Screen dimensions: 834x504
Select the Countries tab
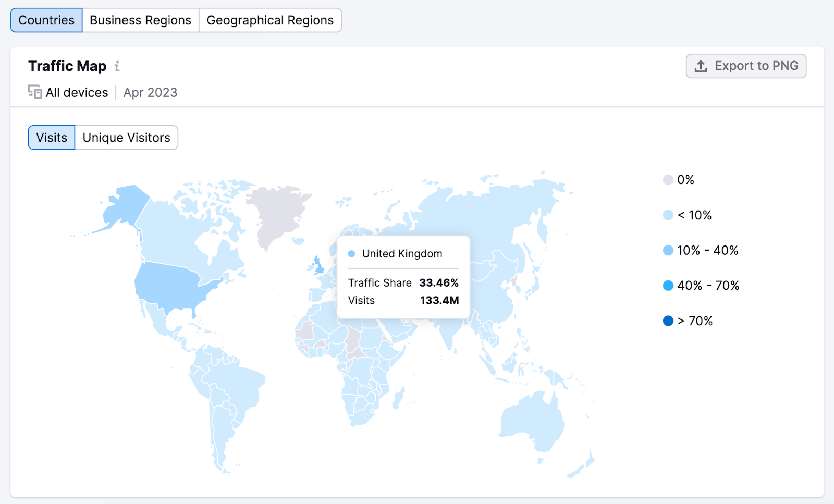(46, 20)
